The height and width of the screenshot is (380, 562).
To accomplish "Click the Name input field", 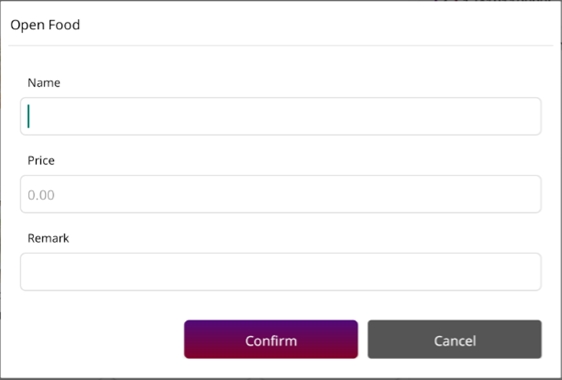I will (x=281, y=116).
